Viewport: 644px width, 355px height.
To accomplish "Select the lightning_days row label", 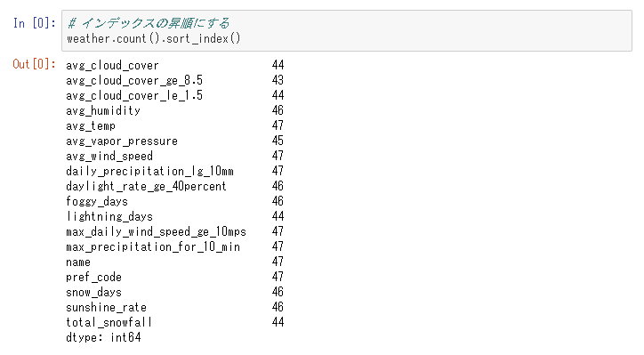I will 109,216.
